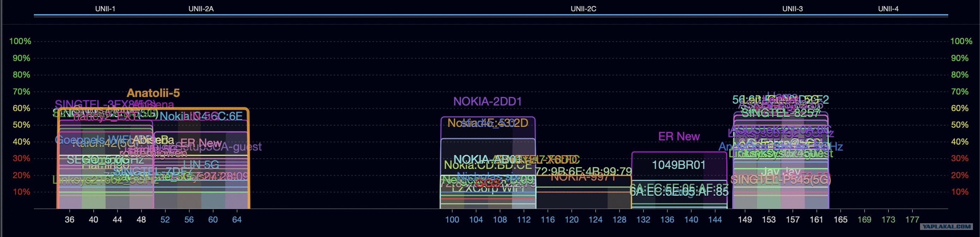Click channel 153 on the axis
980x237 pixels.
[769, 219]
